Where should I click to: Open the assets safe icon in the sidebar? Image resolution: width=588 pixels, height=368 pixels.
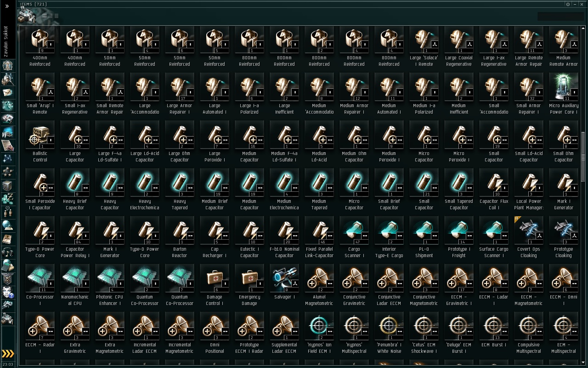(7, 185)
